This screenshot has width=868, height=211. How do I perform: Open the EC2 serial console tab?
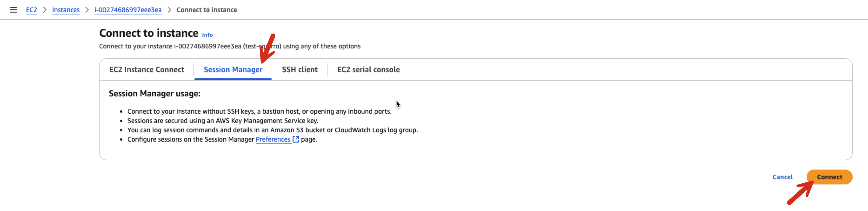368,70
